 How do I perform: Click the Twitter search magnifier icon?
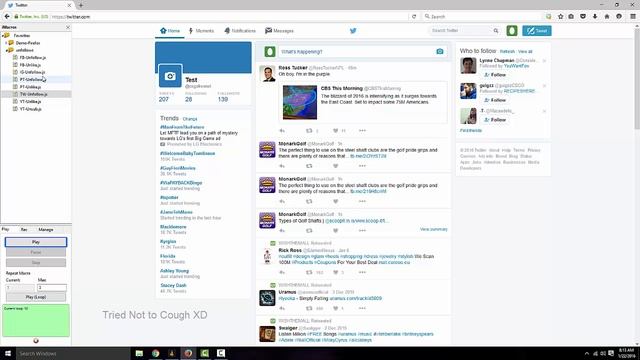pos(496,31)
